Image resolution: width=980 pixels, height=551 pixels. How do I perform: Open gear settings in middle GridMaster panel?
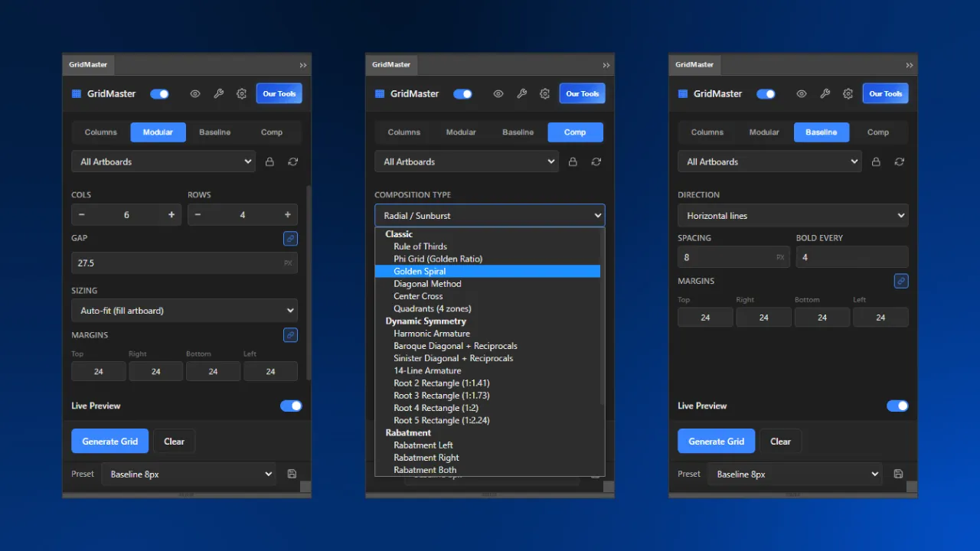click(544, 94)
